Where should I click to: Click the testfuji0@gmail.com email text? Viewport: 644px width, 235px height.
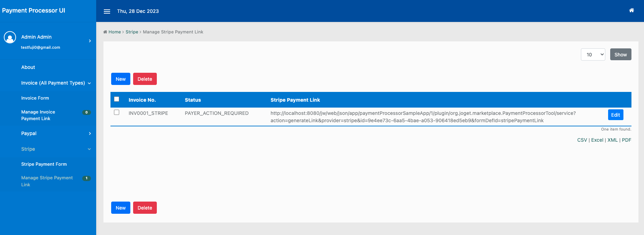(x=40, y=48)
